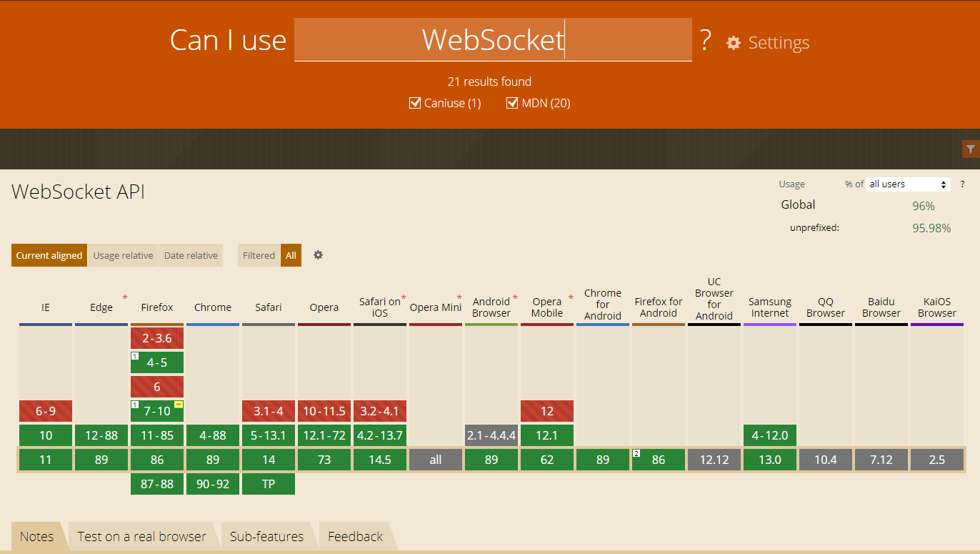Select Date relative view
980x554 pixels.
[191, 255]
